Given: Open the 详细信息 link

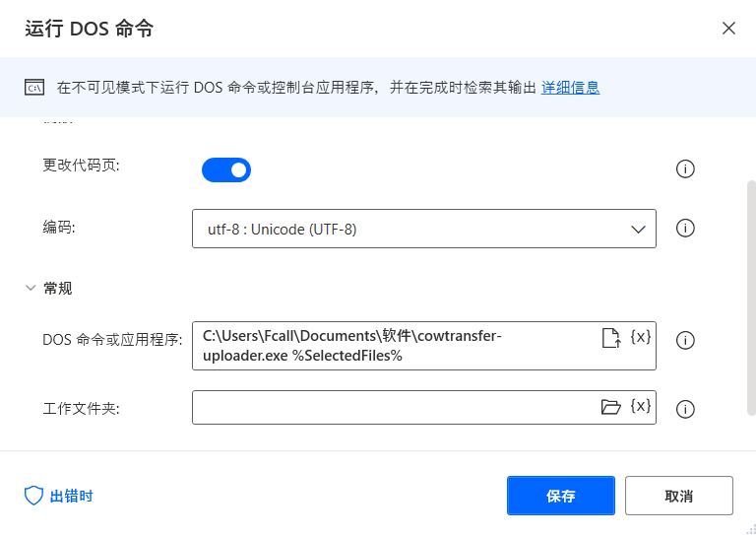Looking at the screenshot, I should pos(570,88).
